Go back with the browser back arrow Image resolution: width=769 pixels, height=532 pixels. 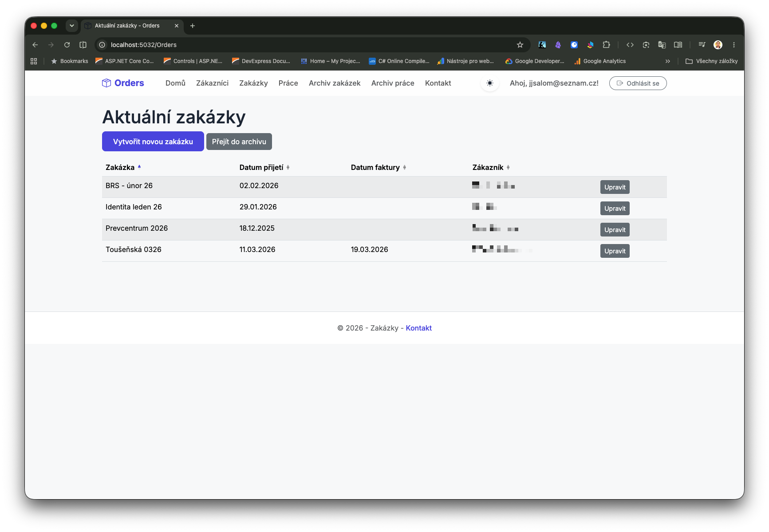(x=35, y=45)
